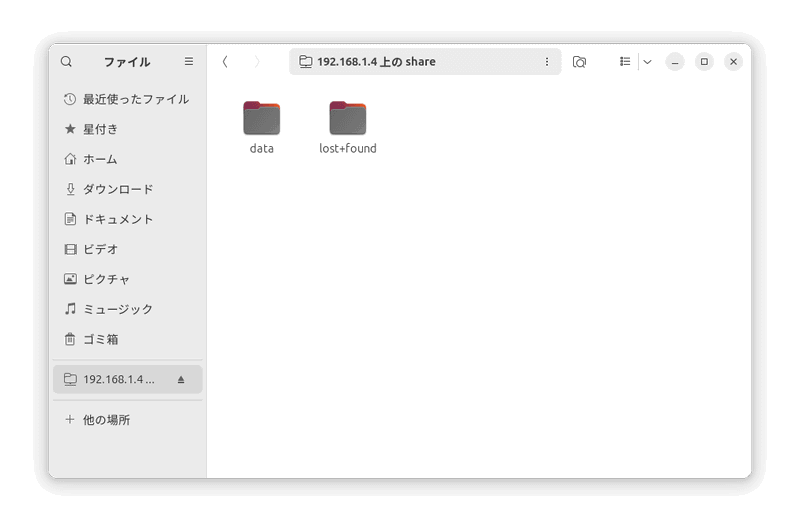Close the Files window

[733, 62]
